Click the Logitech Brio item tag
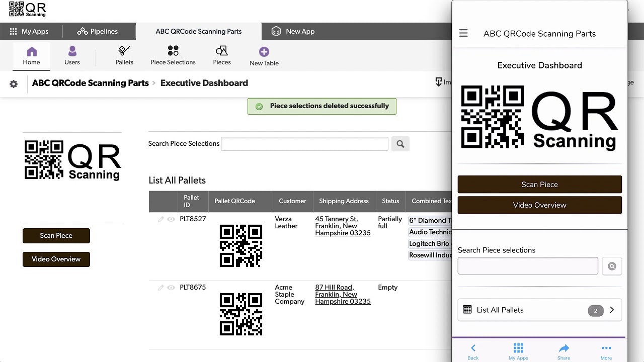644x362 pixels. tap(430, 243)
